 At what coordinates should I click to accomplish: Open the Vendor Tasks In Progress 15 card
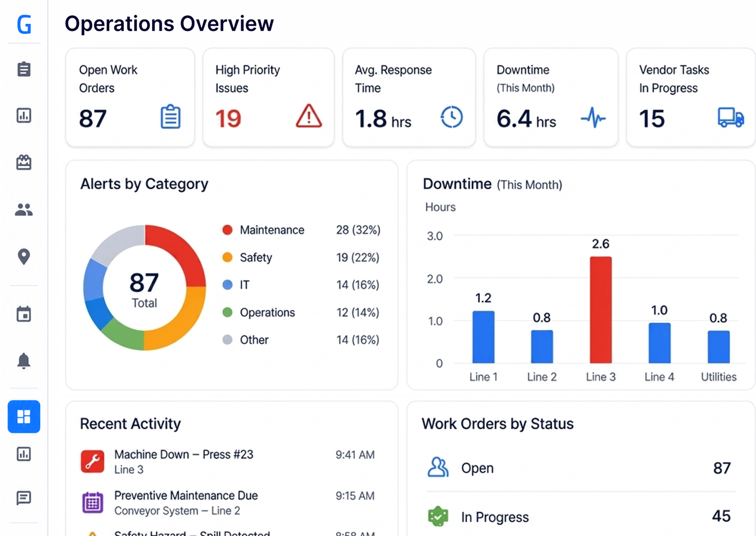pos(691,97)
